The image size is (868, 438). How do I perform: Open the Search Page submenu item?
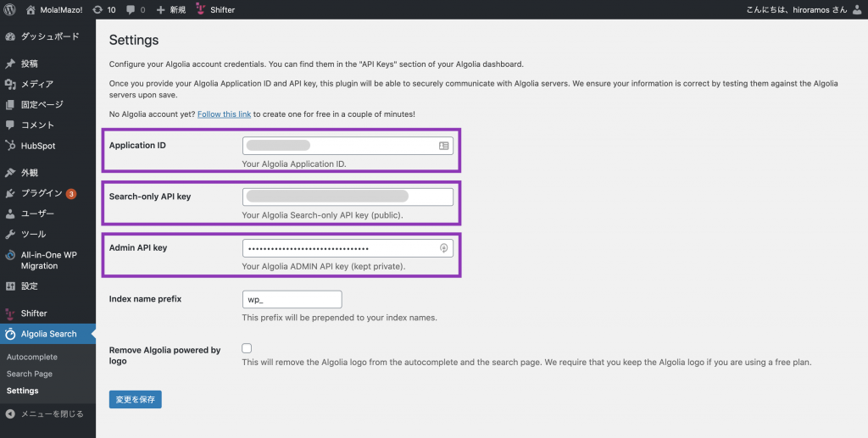pos(30,374)
